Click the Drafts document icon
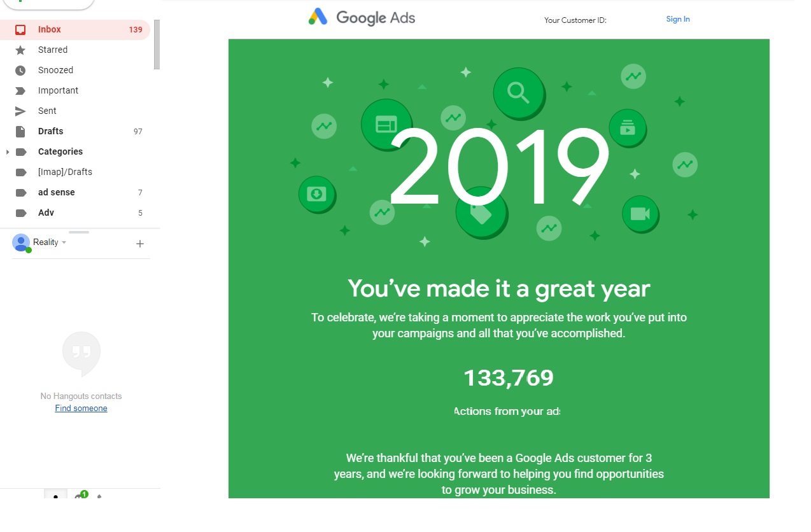Viewport: 811px width, 532px height. pyautogui.click(x=20, y=131)
